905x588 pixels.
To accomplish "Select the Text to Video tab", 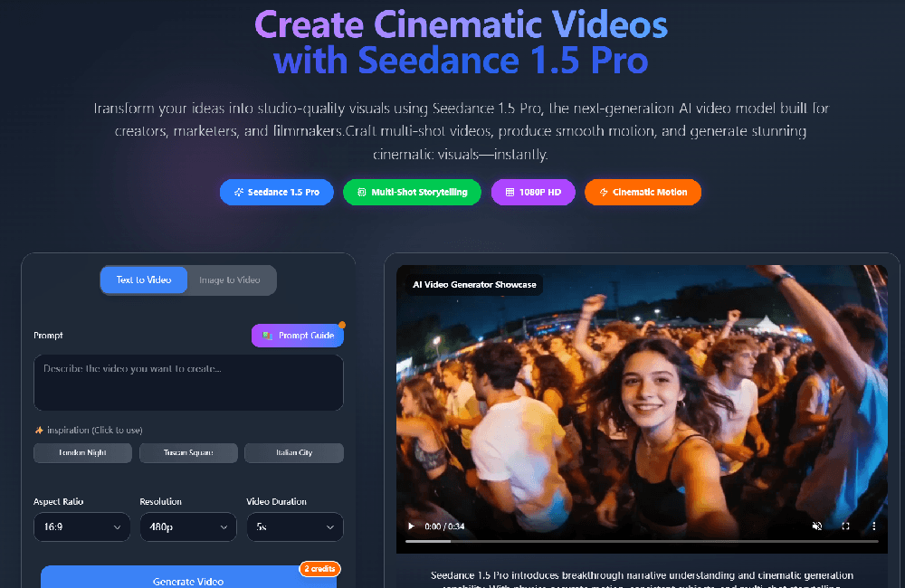I will 143,280.
